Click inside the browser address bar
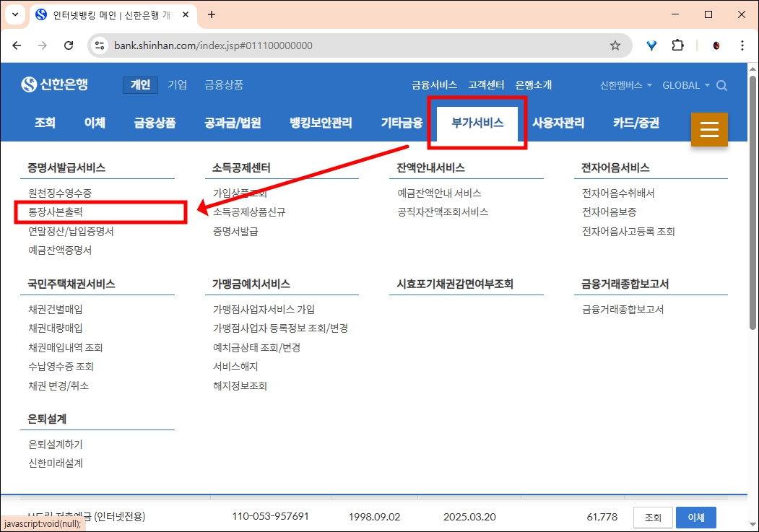Image resolution: width=759 pixels, height=532 pixels. point(289,45)
